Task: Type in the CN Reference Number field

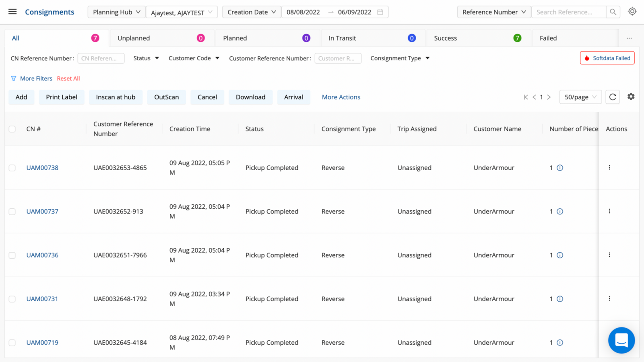Action: (x=101, y=58)
